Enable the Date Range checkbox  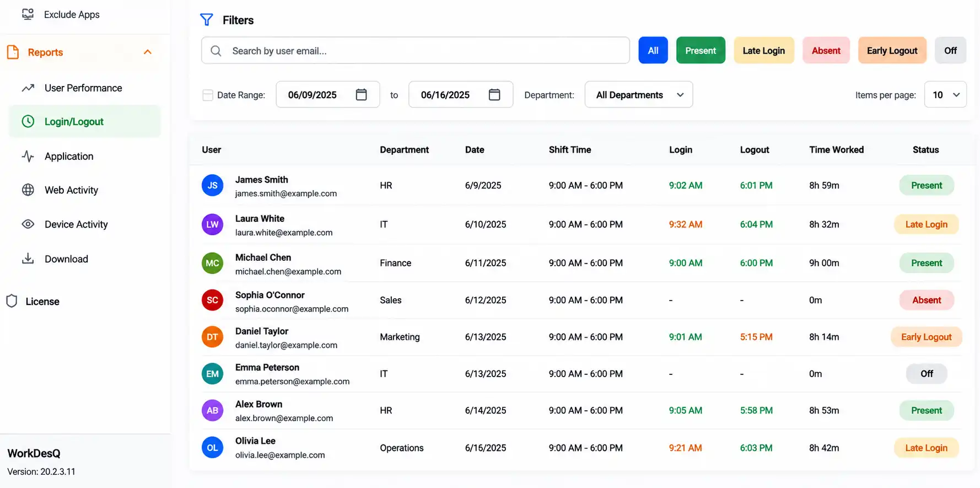coord(208,95)
